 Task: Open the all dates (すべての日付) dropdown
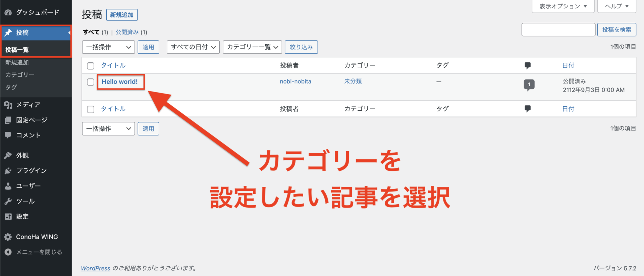193,47
